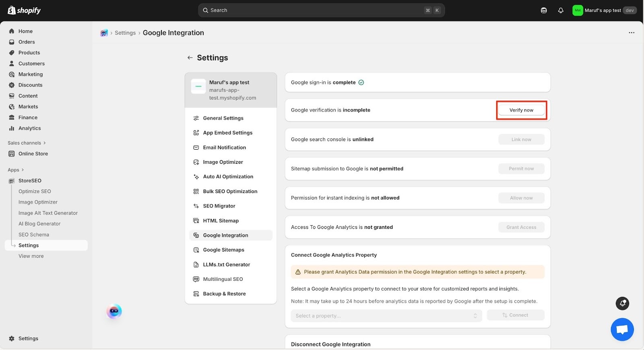The image size is (644, 350).
Task: Open SEO Schema
Action: click(x=34, y=235)
